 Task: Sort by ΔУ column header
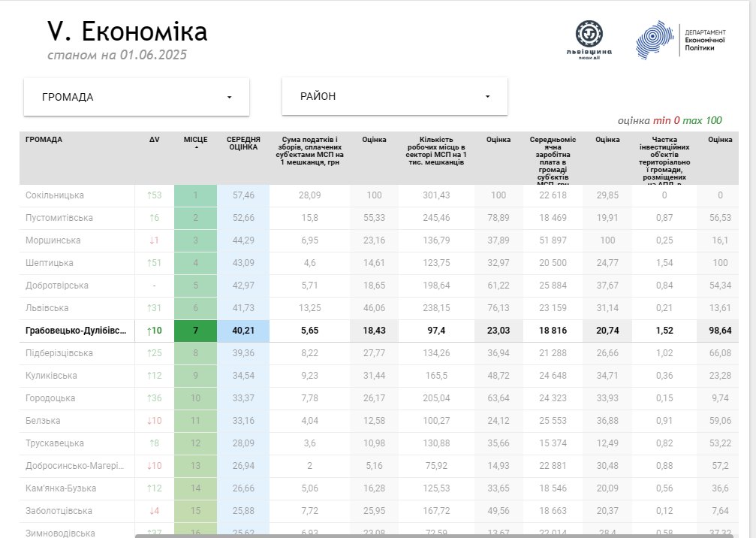click(x=154, y=140)
